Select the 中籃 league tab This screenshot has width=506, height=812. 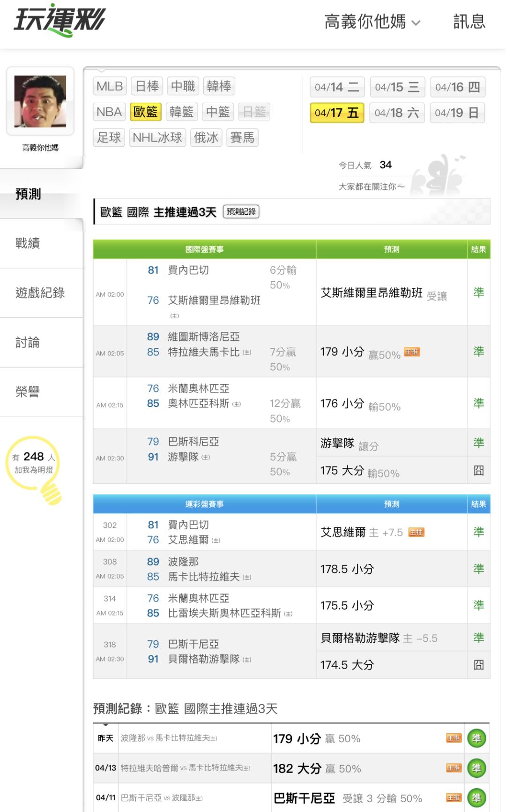pyautogui.click(x=218, y=112)
